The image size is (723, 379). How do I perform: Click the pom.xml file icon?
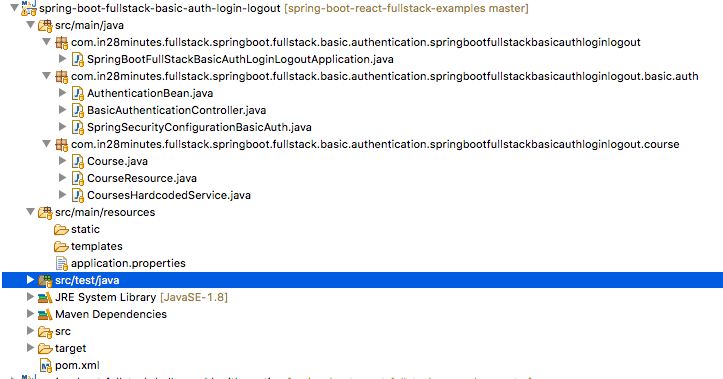(x=46, y=366)
